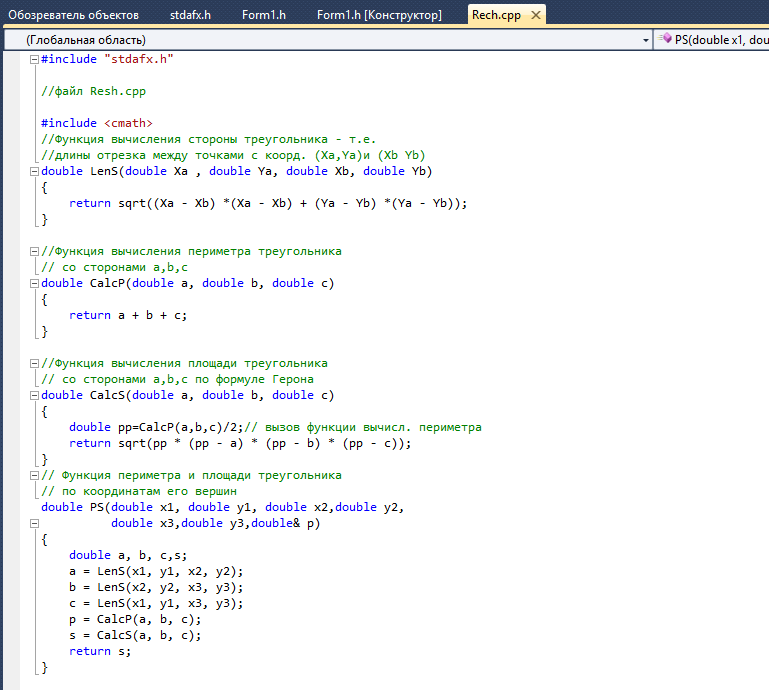Click the left indicator margin beside CalcS
The height and width of the screenshot is (690, 769).
coord(11,395)
